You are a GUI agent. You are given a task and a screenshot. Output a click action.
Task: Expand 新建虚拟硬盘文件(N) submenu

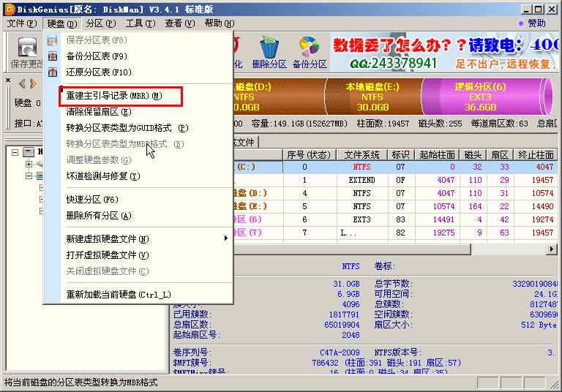[138, 238]
